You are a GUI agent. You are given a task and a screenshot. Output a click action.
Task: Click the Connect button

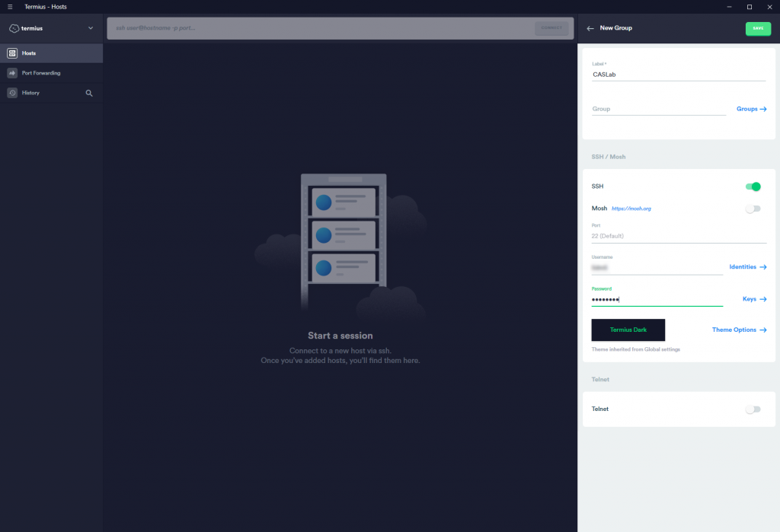pyautogui.click(x=551, y=28)
